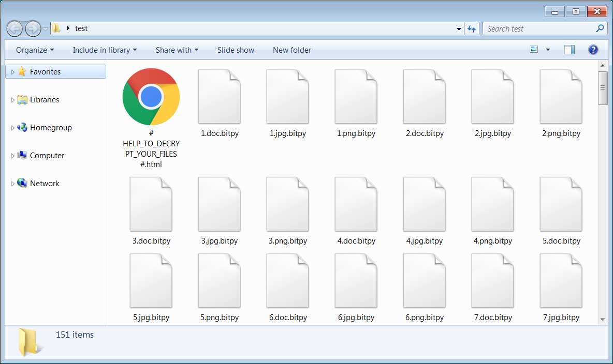Image resolution: width=613 pixels, height=364 pixels.
Task: Select the 4.doc.bitpy file icon
Action: pos(356,204)
